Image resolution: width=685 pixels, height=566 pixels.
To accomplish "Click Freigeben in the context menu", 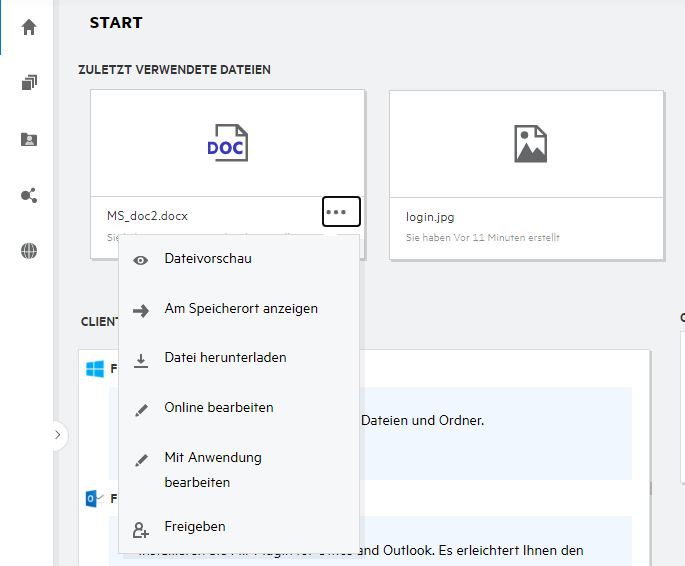I will pyautogui.click(x=194, y=527).
